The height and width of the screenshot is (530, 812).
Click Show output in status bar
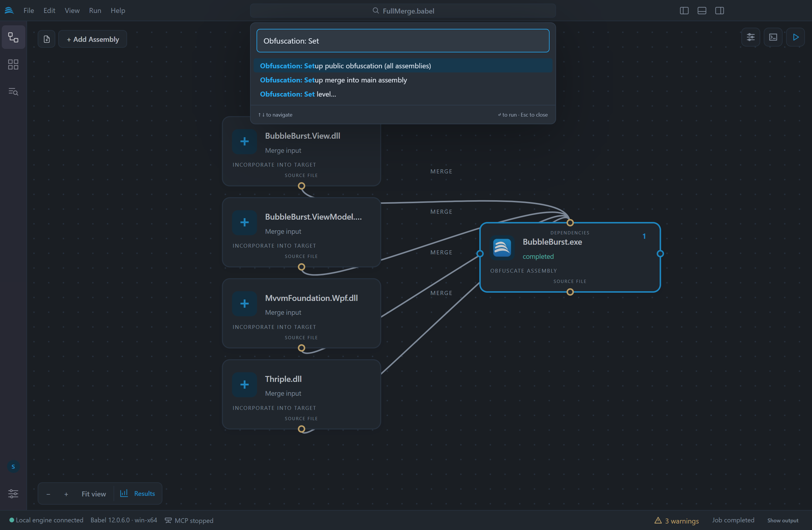783,521
